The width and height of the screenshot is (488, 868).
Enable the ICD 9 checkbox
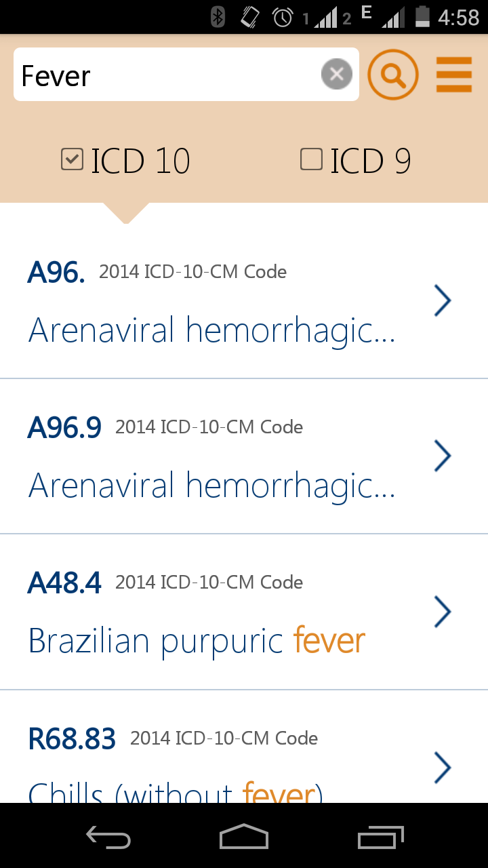click(311, 159)
